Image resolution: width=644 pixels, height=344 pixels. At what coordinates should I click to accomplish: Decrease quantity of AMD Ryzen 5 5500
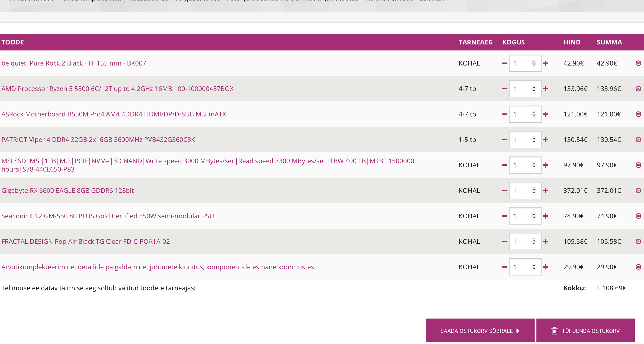click(504, 89)
